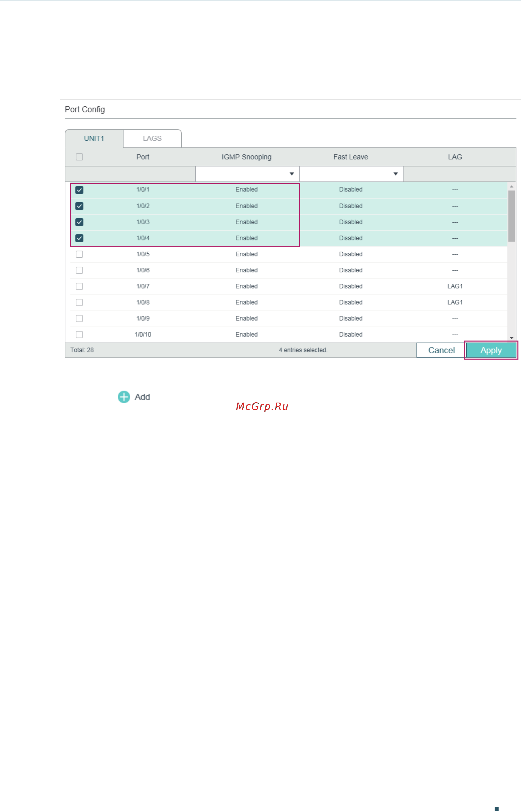Click LAG1 value in row 1/0/8
The height and width of the screenshot is (812, 521).
(455, 303)
